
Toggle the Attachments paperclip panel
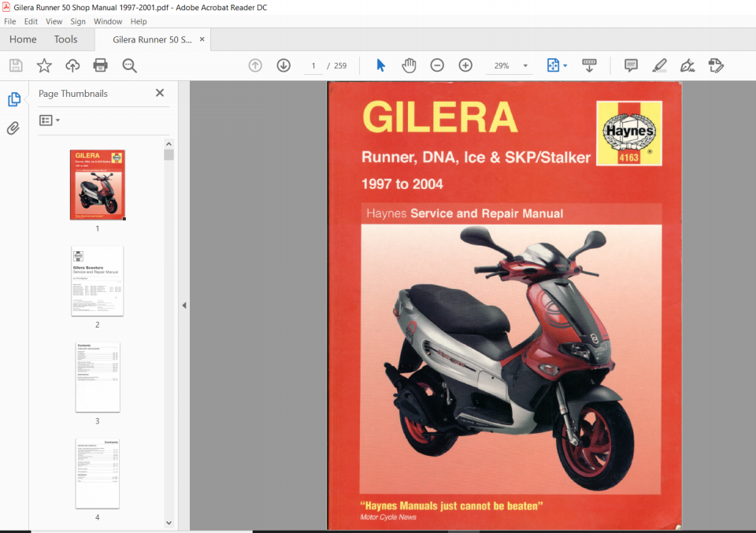[13, 128]
